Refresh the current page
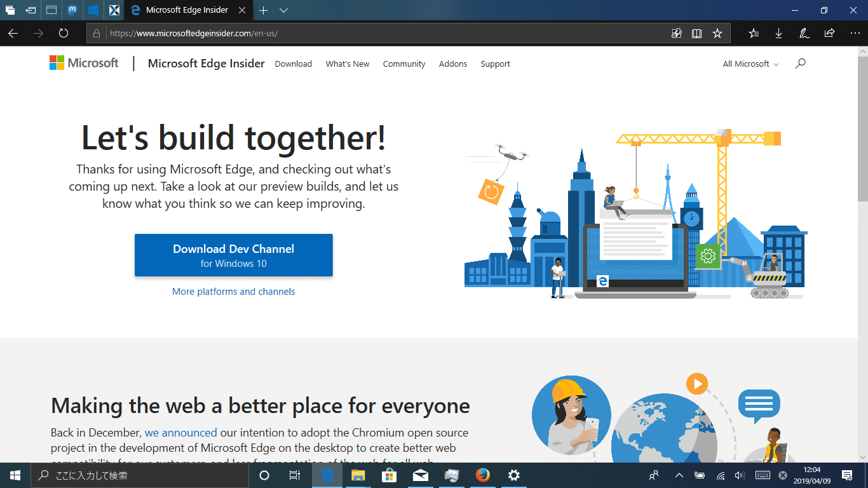Viewport: 868px width, 488px height. tap(64, 33)
